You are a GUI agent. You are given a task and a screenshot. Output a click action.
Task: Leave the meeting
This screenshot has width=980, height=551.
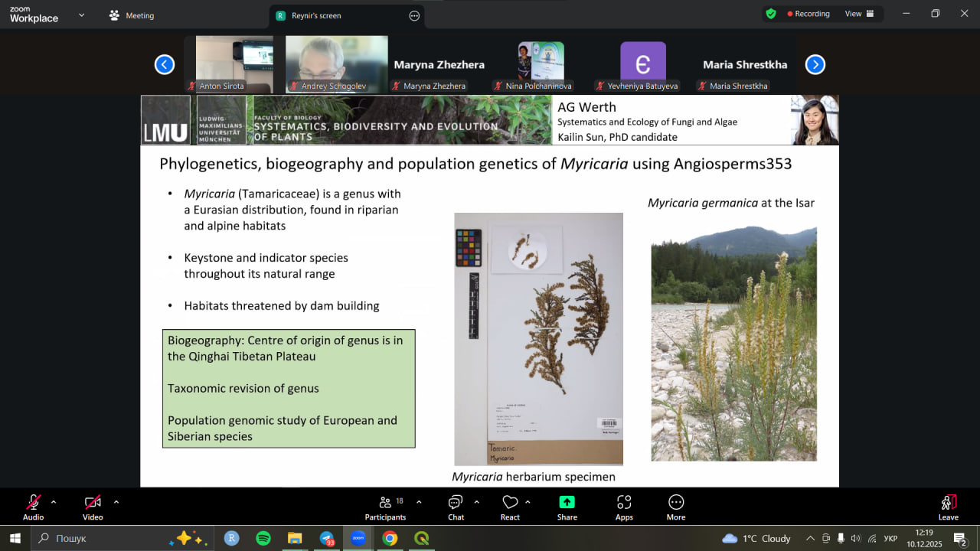[948, 507]
